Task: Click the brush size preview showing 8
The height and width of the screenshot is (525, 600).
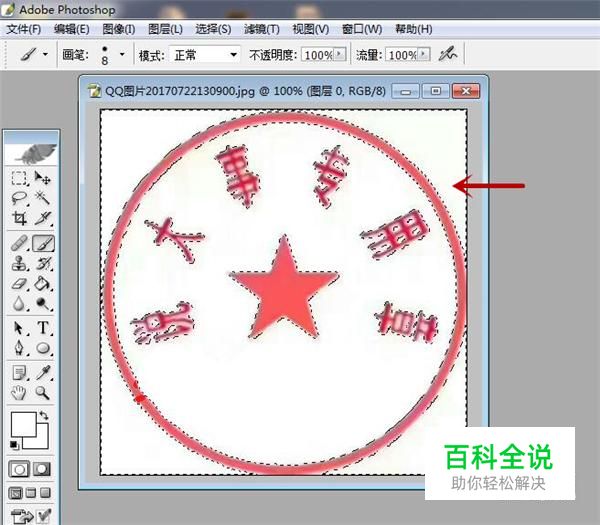Action: (x=104, y=55)
